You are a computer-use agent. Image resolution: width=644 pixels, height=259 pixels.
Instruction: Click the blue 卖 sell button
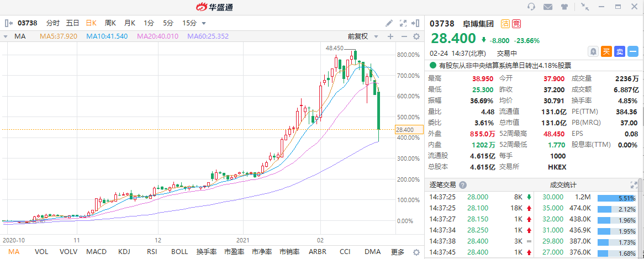point(619,51)
